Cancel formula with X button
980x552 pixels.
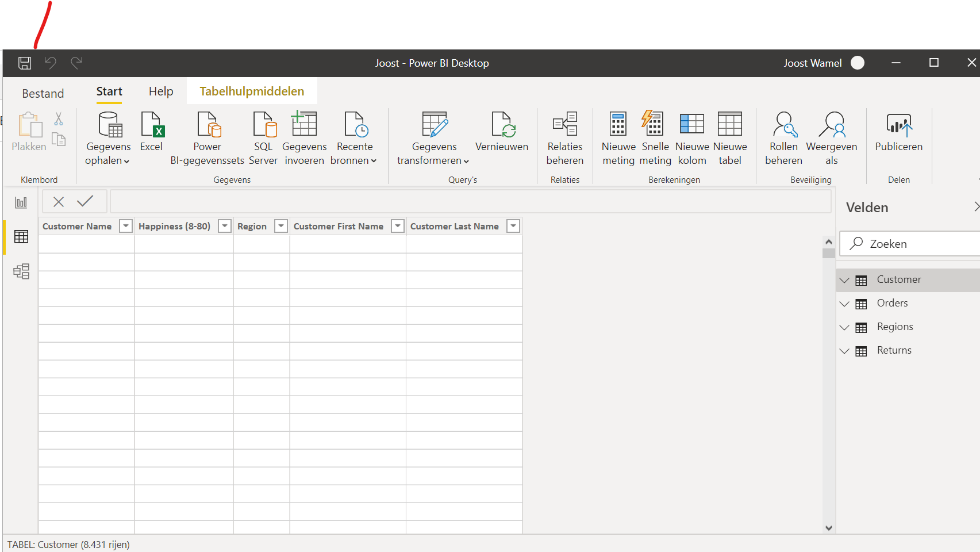click(59, 201)
